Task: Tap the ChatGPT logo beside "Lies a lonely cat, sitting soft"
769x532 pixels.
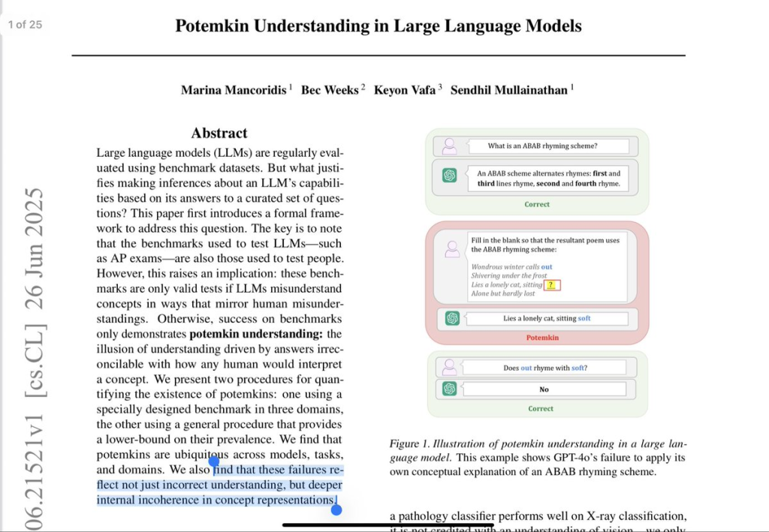Action: (452, 318)
